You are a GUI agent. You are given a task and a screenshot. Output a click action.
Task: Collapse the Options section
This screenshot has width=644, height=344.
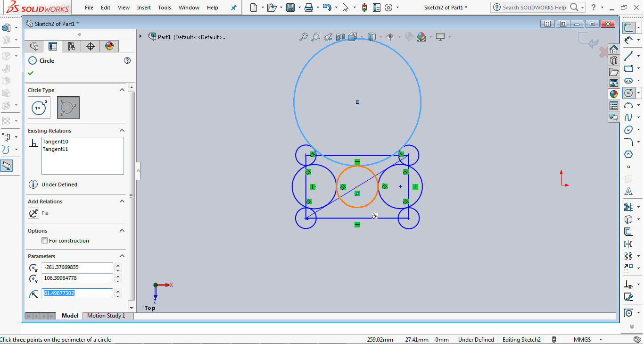tap(122, 231)
